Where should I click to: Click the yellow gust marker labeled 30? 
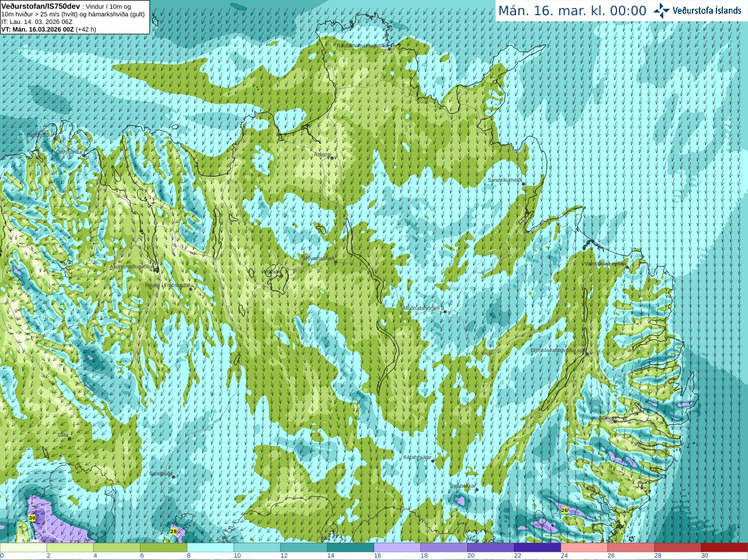[x=32, y=518]
